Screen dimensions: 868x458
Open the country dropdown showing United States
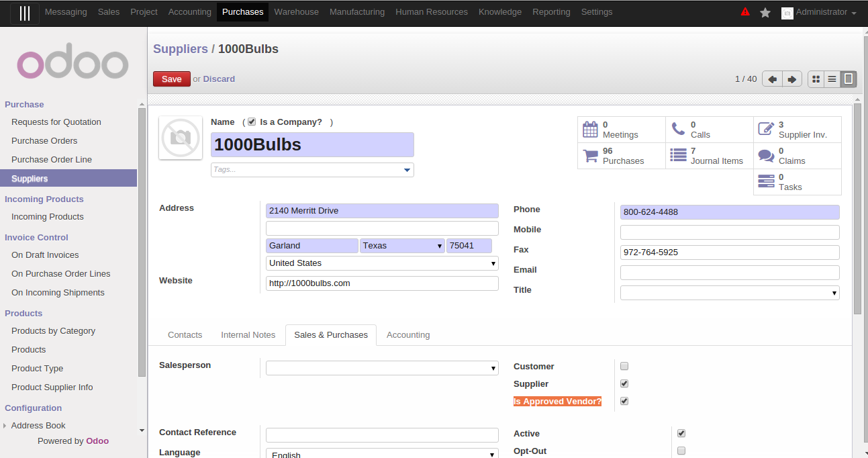point(382,263)
